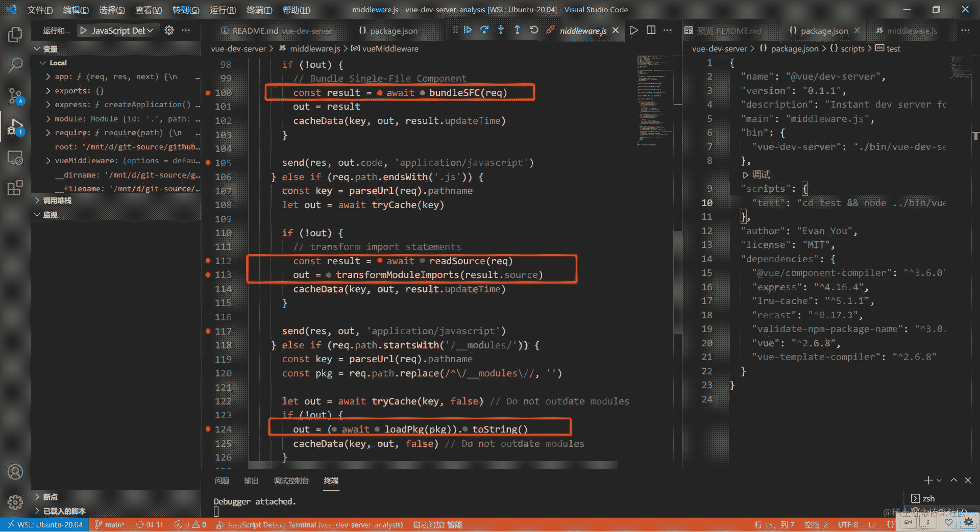
Task: Expand the 断点 section
Action: (x=37, y=497)
